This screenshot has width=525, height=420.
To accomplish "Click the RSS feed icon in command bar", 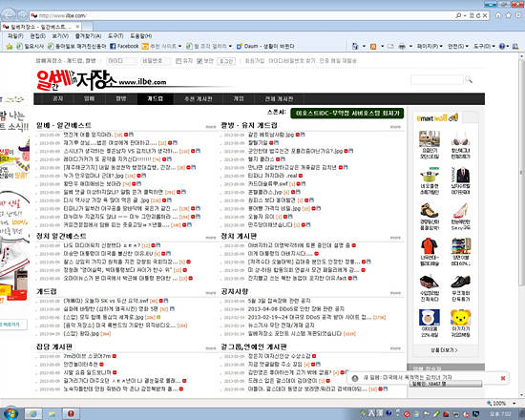I will click(x=373, y=46).
